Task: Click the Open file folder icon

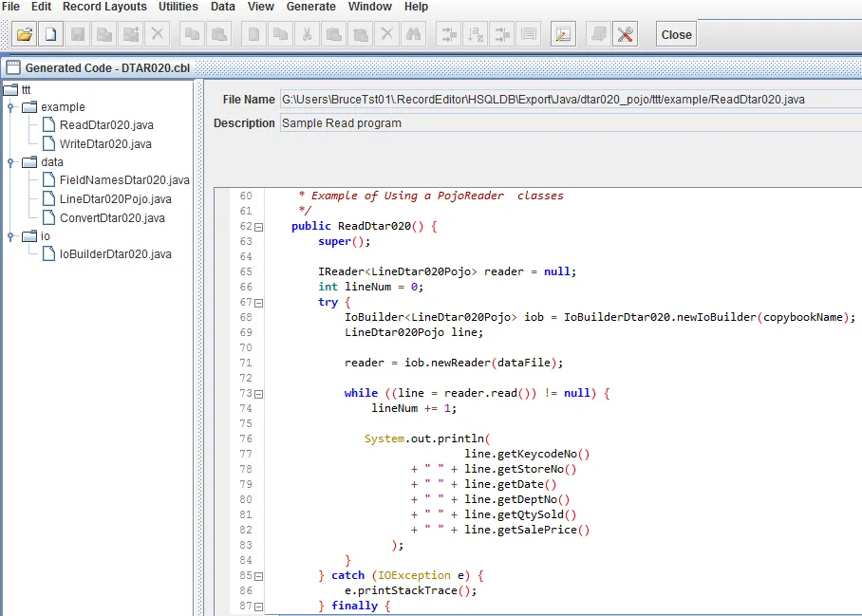Action: pos(25,34)
